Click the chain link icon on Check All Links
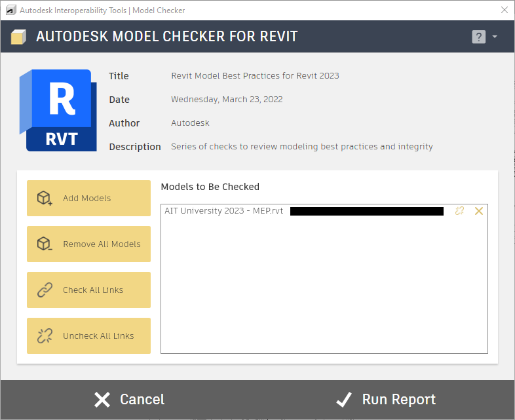The image size is (515, 420). [x=45, y=290]
